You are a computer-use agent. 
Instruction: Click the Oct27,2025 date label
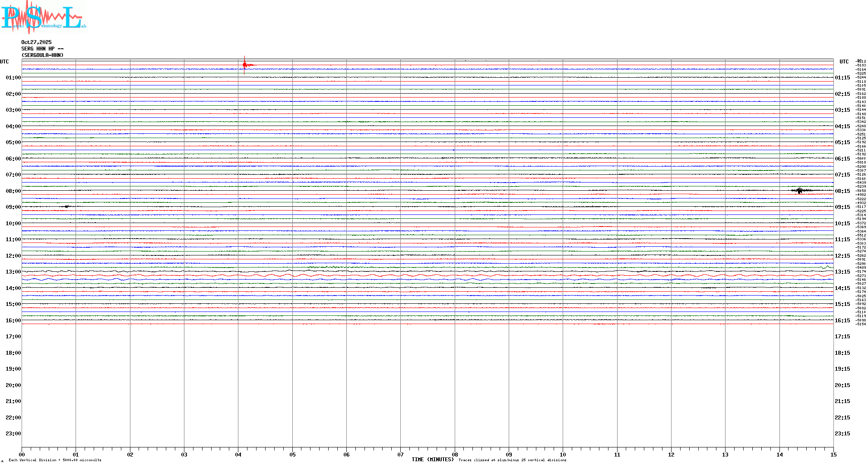36,42
